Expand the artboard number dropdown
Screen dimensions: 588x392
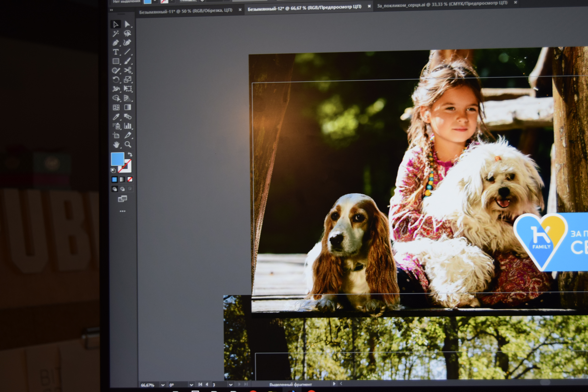point(231,384)
